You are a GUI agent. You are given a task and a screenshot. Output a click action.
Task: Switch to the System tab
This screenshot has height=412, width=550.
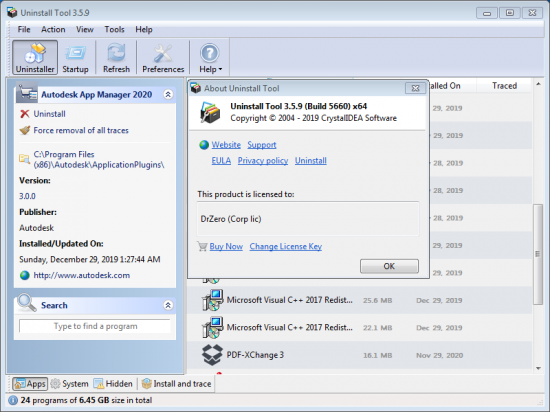[x=69, y=384]
